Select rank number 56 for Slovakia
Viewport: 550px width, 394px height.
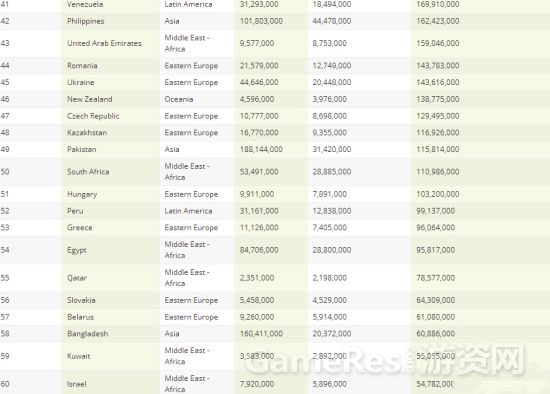pyautogui.click(x=5, y=300)
